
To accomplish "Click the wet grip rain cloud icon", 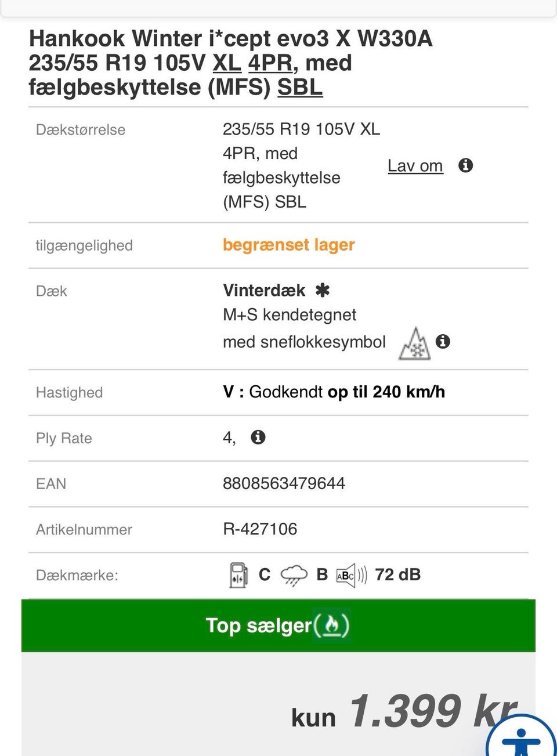I will [294, 576].
